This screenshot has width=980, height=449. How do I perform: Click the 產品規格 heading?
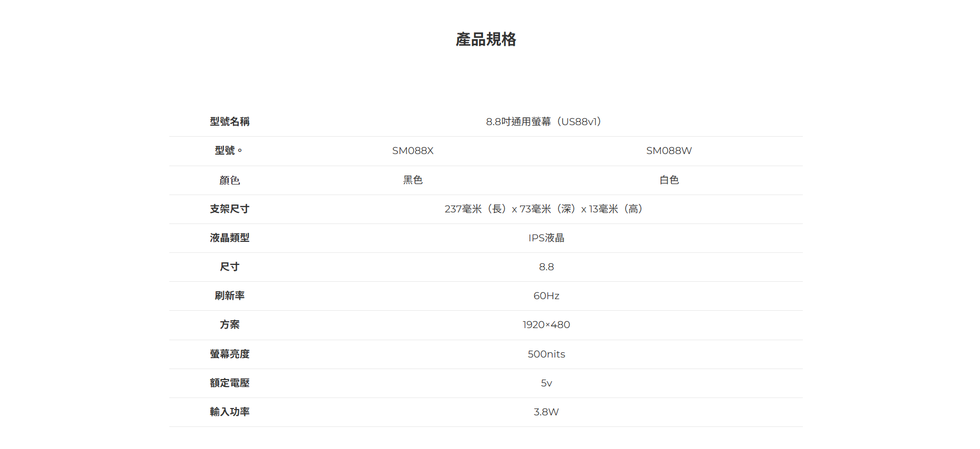tap(486, 39)
